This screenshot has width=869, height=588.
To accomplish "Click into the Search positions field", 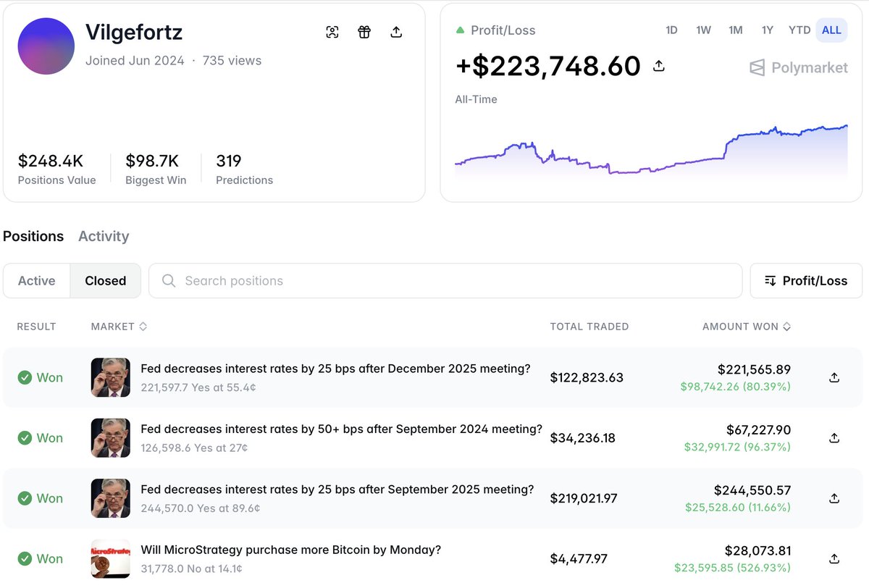I will click(445, 281).
